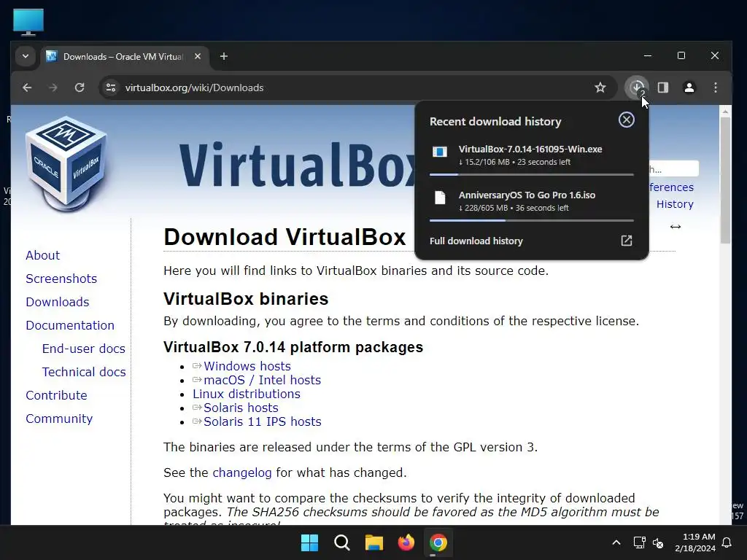Open network icon in system tray
Image resolution: width=747 pixels, height=560 pixels.
pos(639,542)
